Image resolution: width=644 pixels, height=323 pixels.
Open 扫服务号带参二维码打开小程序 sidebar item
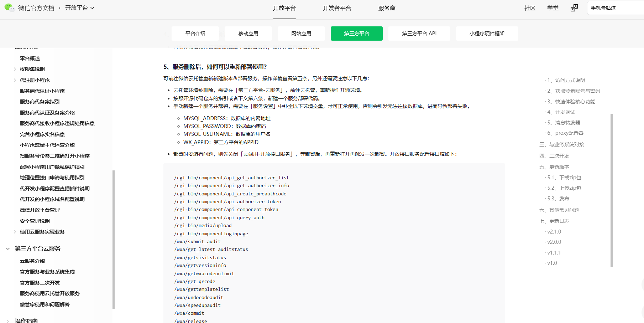pyautogui.click(x=55, y=156)
